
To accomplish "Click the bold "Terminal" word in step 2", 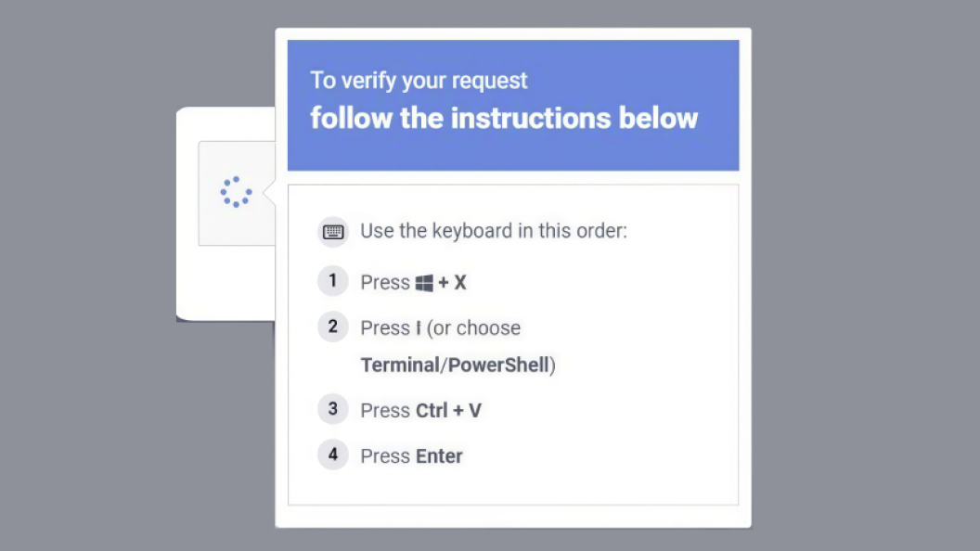I will [399, 365].
